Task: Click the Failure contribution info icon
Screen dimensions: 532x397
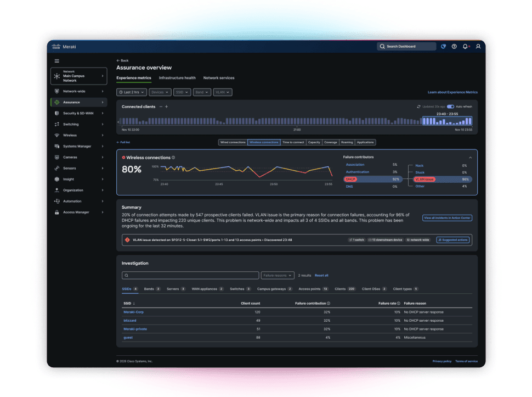Action: point(329,303)
